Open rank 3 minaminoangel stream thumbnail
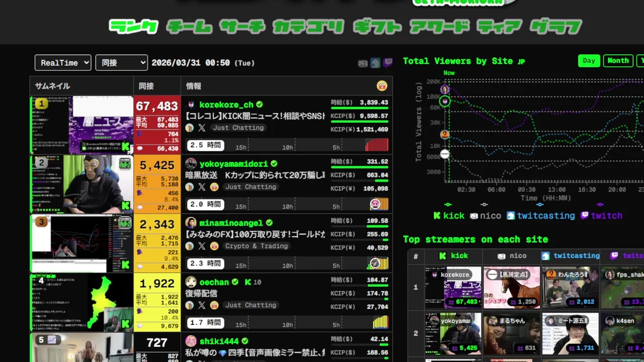The image size is (644, 362). pyautogui.click(x=82, y=243)
